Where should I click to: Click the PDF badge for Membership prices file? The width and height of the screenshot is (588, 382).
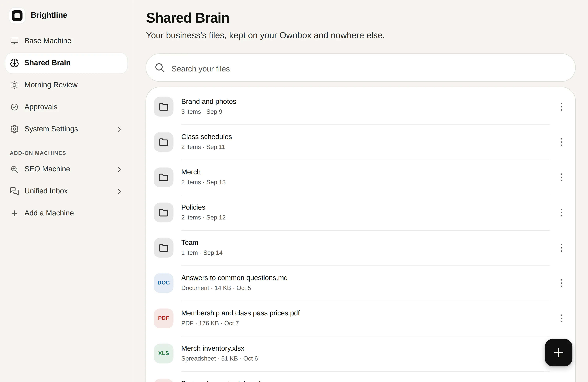point(164,318)
